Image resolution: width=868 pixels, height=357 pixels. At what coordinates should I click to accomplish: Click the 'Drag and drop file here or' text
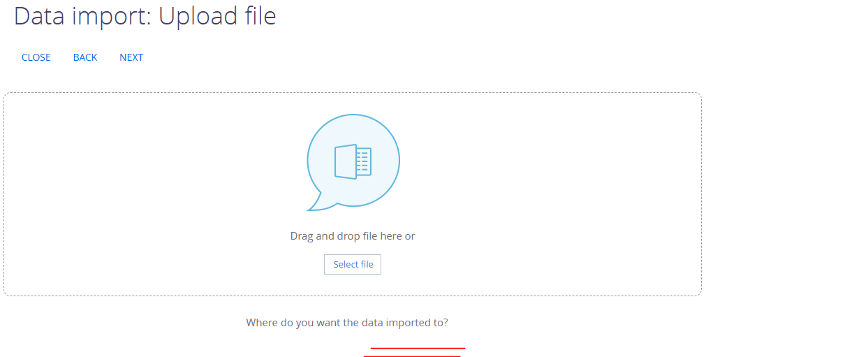click(x=353, y=236)
